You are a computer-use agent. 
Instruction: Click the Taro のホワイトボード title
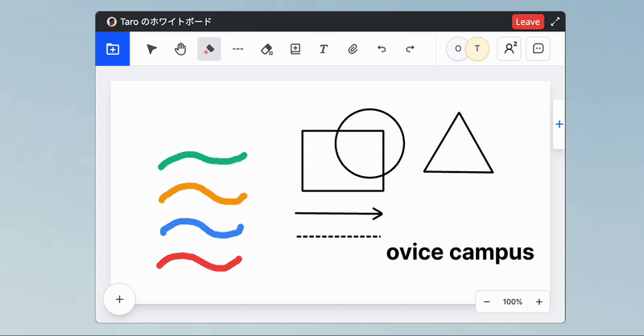pyautogui.click(x=166, y=22)
